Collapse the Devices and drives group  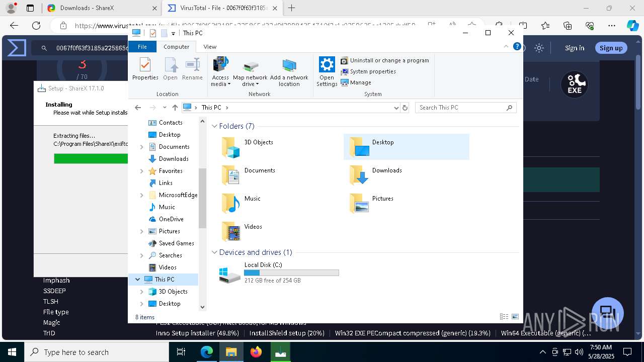coord(215,252)
